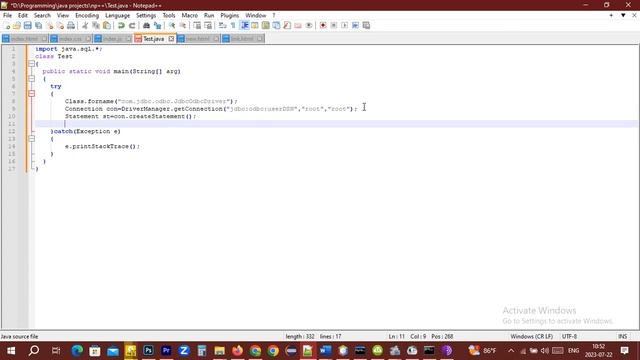The image size is (640, 360).
Task: Click the length : 332 status entry
Action: click(x=300, y=336)
